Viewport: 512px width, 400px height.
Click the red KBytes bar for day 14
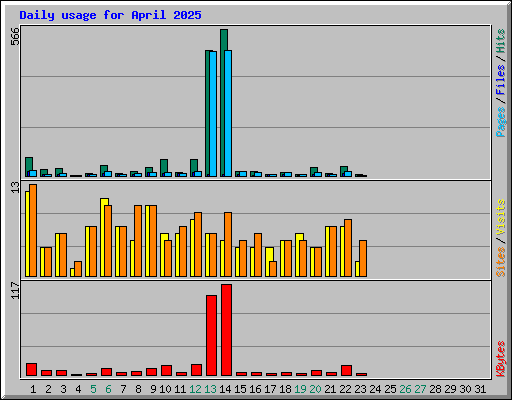226,330
